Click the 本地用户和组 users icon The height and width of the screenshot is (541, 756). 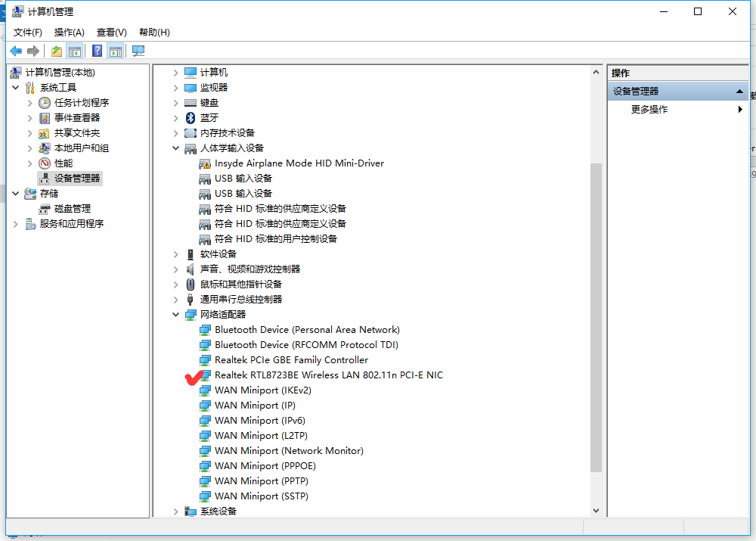tap(45, 148)
